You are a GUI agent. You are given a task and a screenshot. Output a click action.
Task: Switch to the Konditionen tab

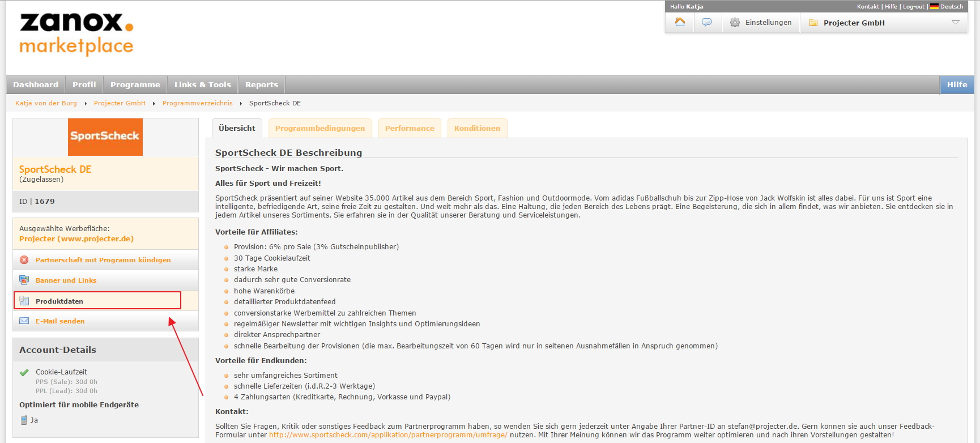(x=477, y=128)
